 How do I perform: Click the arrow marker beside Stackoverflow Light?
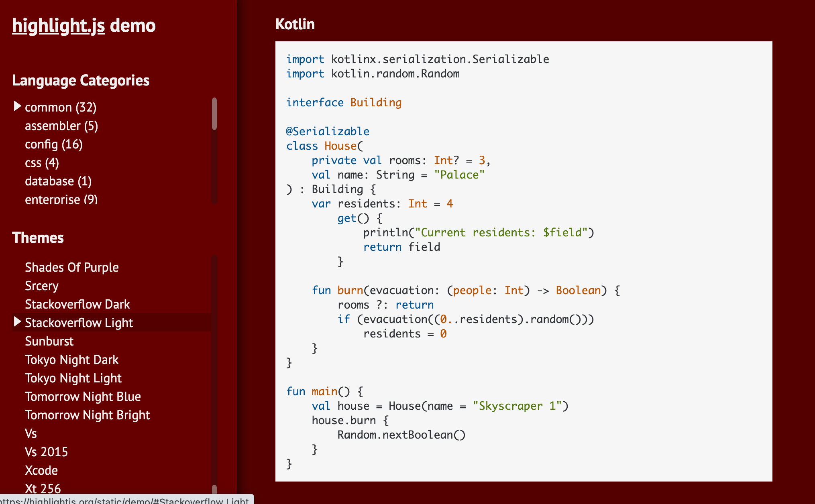17,322
